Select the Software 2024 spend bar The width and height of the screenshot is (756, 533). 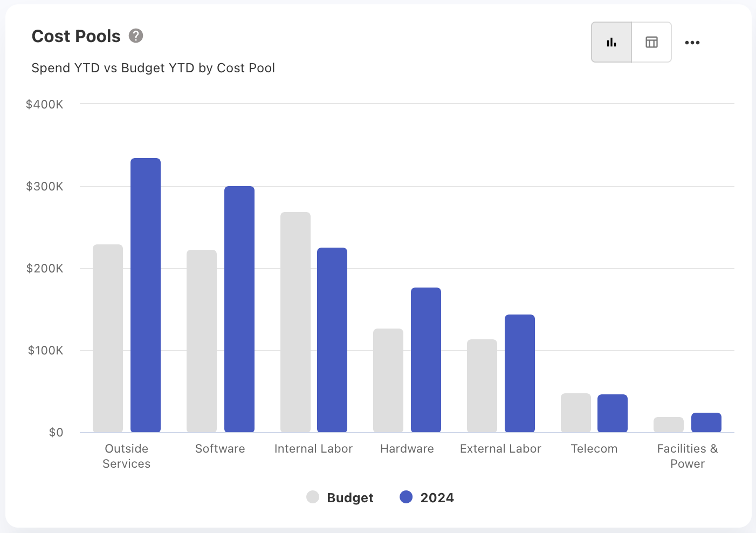point(239,309)
